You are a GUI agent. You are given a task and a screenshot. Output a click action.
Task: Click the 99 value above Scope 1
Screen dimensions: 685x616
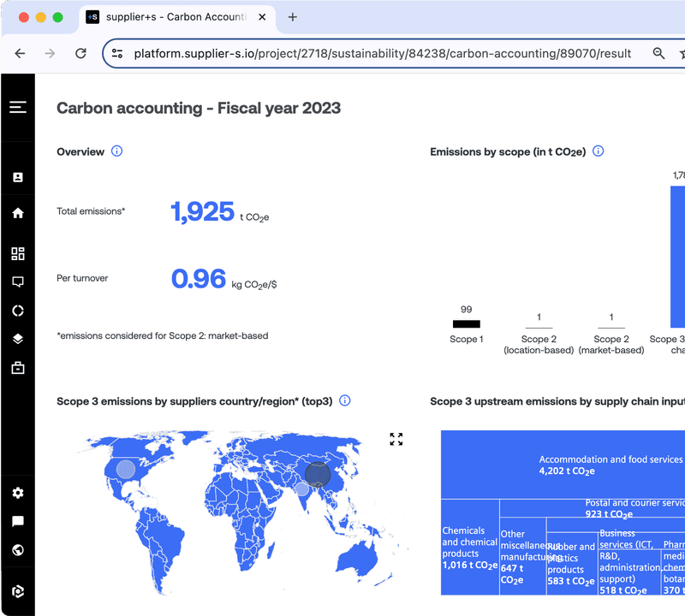466,310
